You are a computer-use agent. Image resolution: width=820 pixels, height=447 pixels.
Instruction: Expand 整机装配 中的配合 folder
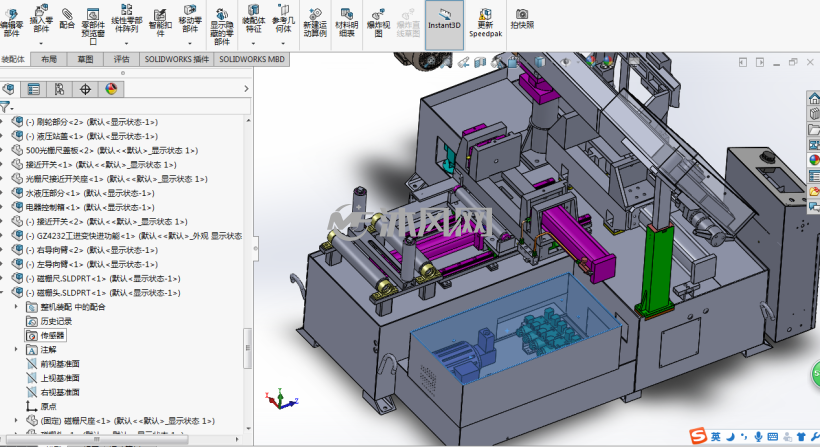pos(16,307)
